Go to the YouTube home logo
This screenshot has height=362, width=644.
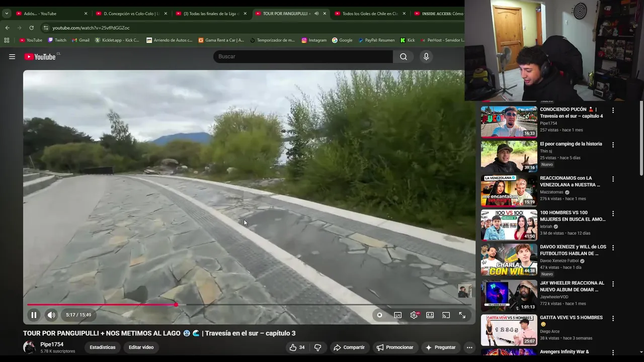pos(40,57)
